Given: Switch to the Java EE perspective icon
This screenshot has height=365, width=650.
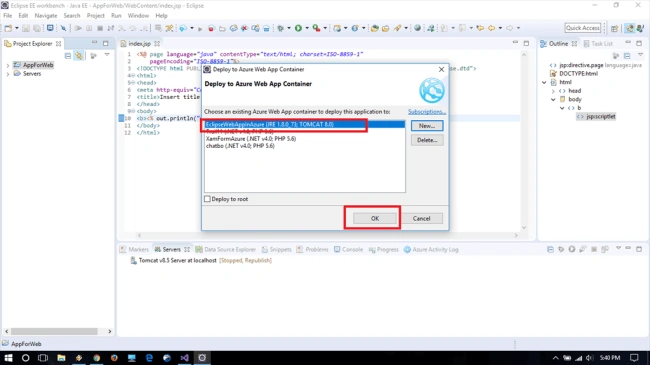Looking at the screenshot, I should pos(630,28).
